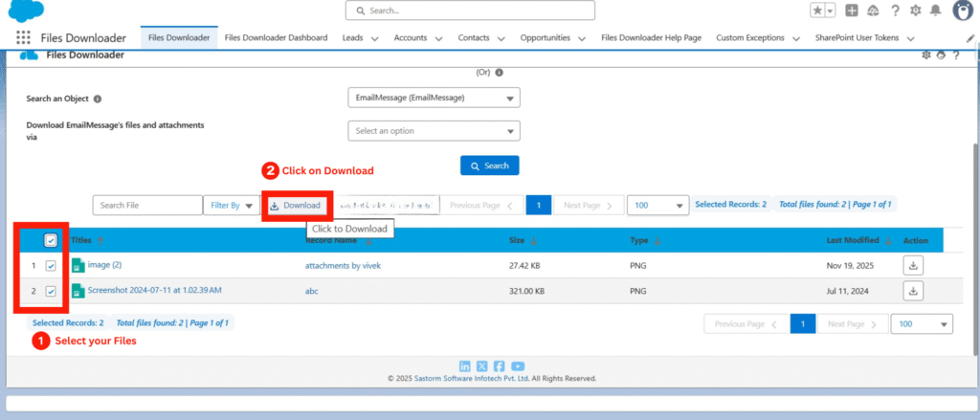Screen dimensions: 980x420
Task: Open the Opportunities tab dropdown chevron
Action: (x=582, y=39)
